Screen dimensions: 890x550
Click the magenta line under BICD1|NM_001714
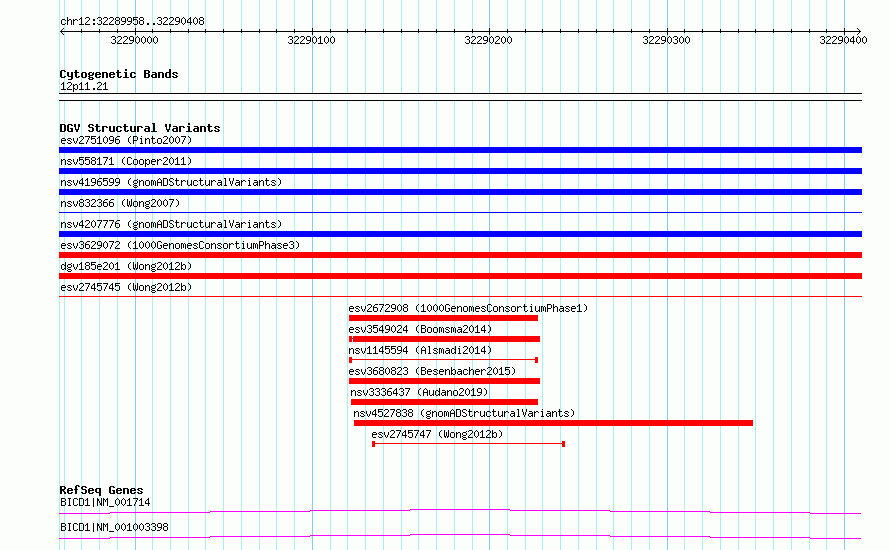460,511
